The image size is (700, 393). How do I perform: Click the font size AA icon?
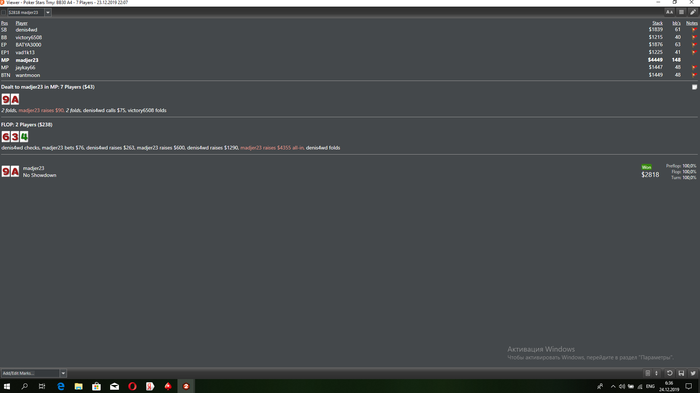tap(669, 13)
